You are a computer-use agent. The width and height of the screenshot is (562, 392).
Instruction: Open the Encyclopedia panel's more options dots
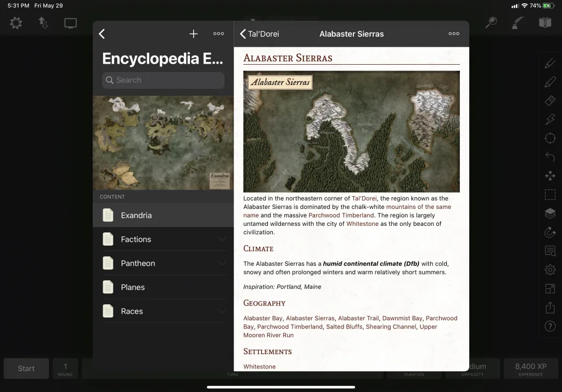218,33
